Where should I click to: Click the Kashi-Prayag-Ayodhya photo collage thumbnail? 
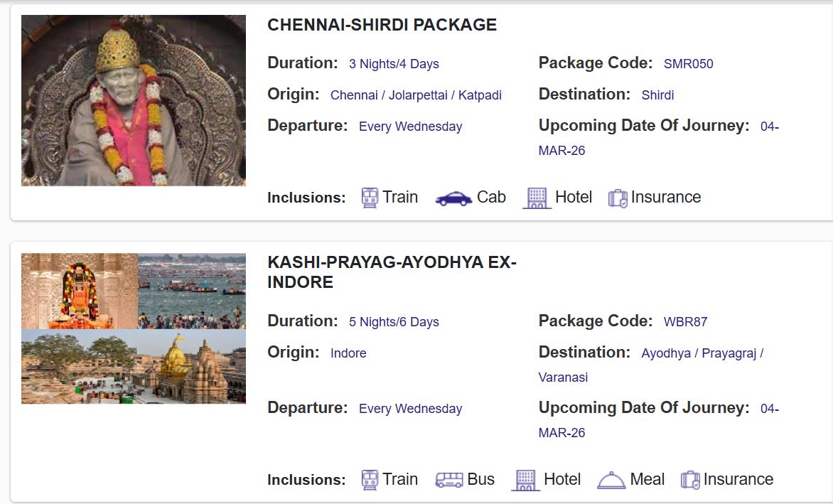click(x=134, y=328)
